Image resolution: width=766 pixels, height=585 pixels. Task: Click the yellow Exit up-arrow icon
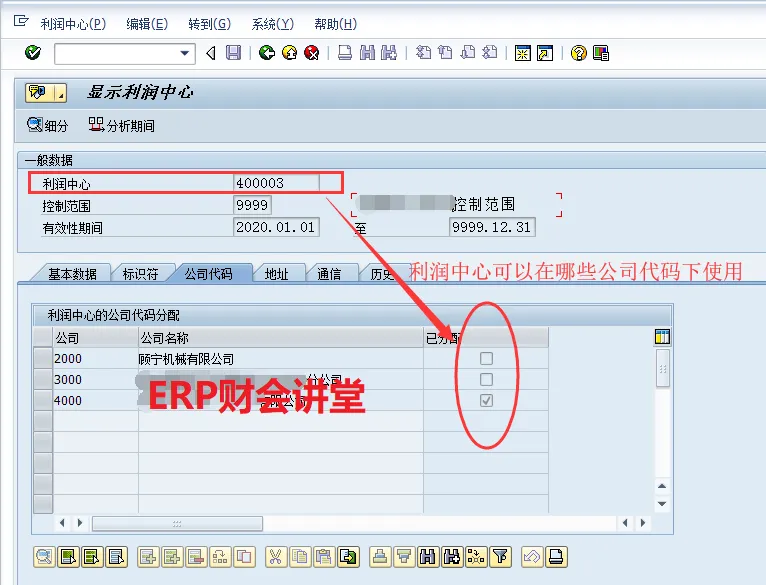(289, 53)
